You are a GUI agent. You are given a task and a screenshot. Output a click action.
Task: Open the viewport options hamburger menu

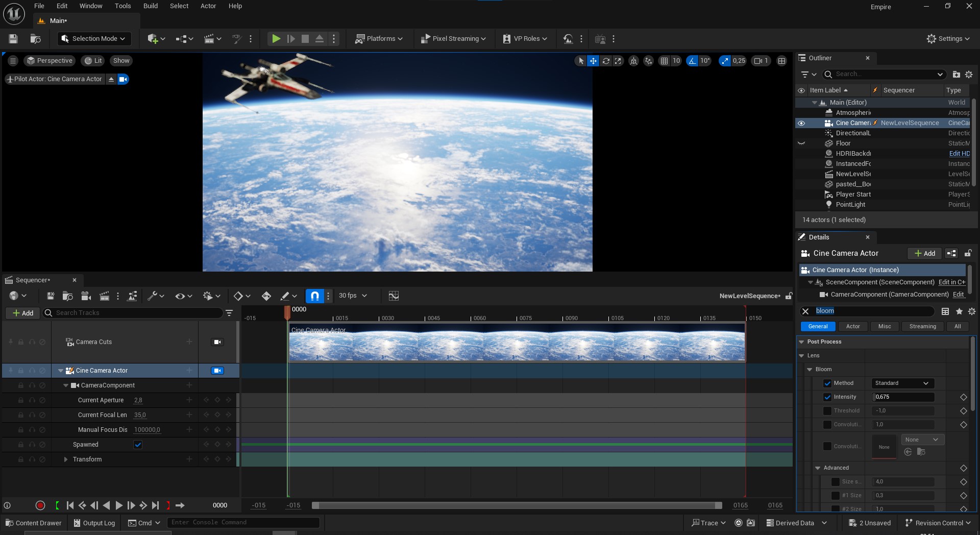tap(13, 61)
